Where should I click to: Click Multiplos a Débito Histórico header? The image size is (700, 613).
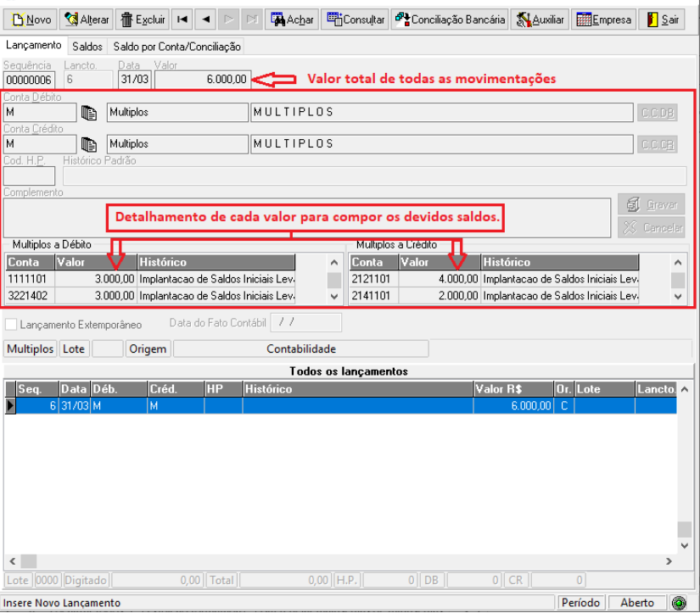tap(216, 262)
